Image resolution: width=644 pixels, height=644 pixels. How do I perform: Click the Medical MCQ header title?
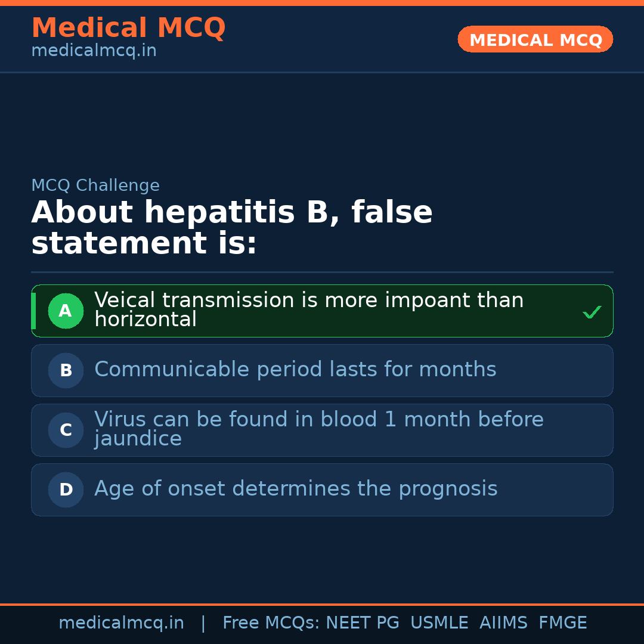point(128,28)
